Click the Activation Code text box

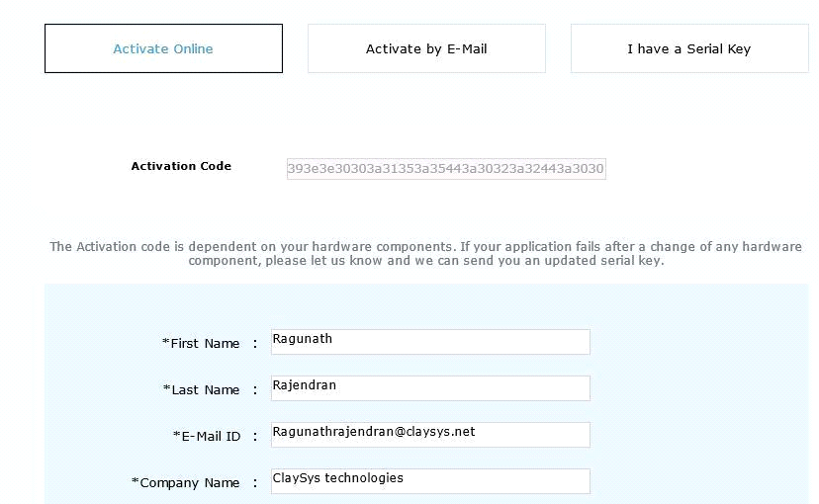[x=445, y=169]
